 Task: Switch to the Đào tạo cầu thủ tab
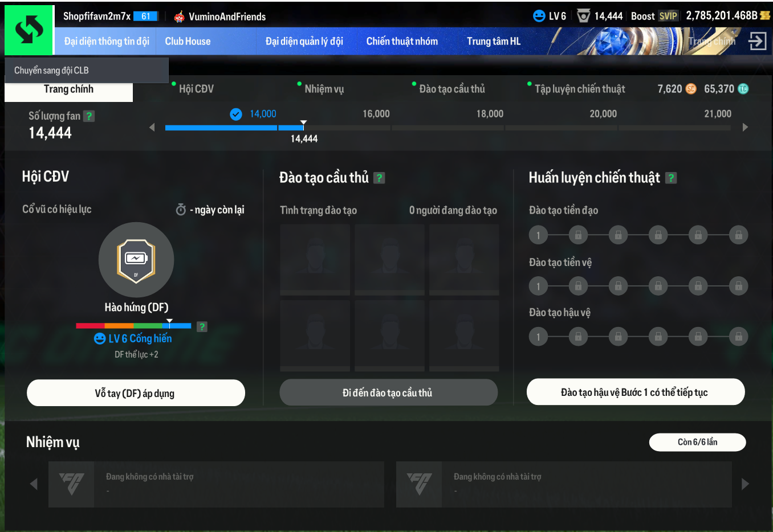tap(451, 89)
